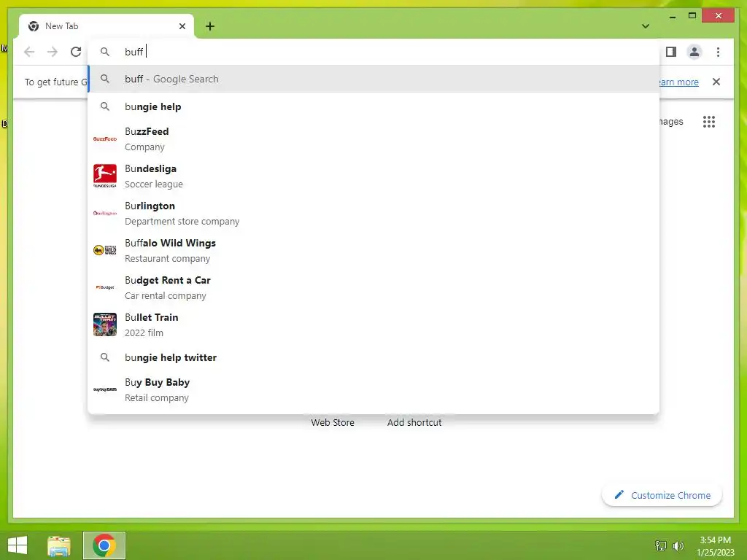Dismiss the info bar with X
The width and height of the screenshot is (747, 560).
coord(716,82)
